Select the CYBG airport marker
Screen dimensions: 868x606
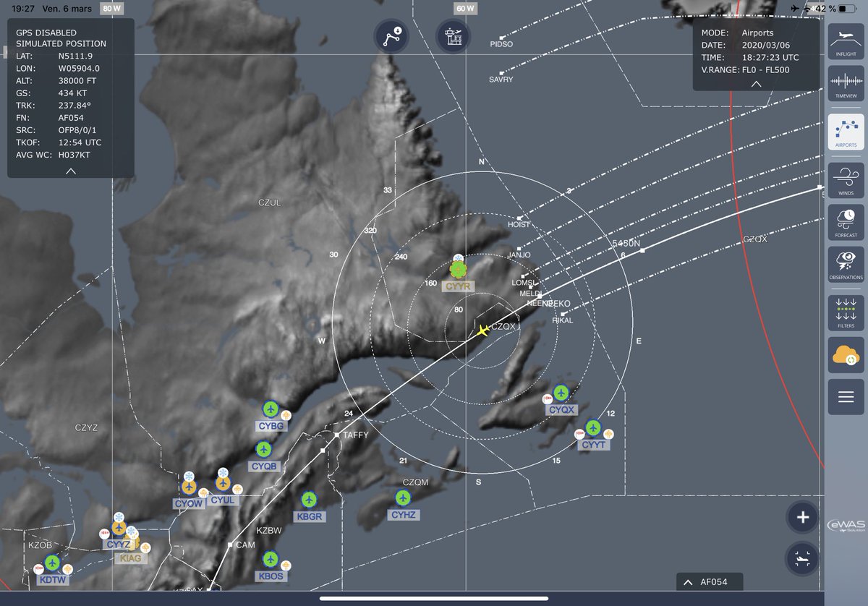click(271, 409)
